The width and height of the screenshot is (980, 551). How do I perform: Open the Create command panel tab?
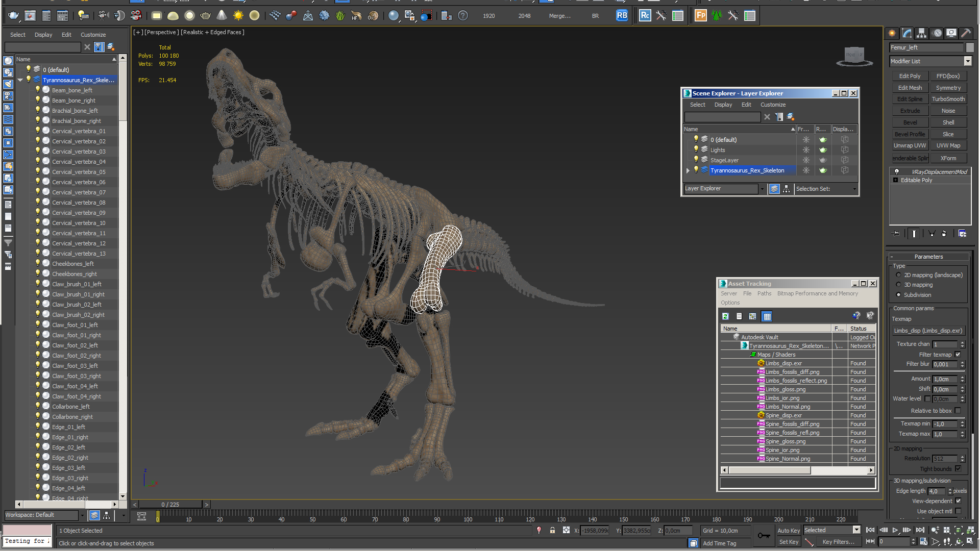[892, 33]
